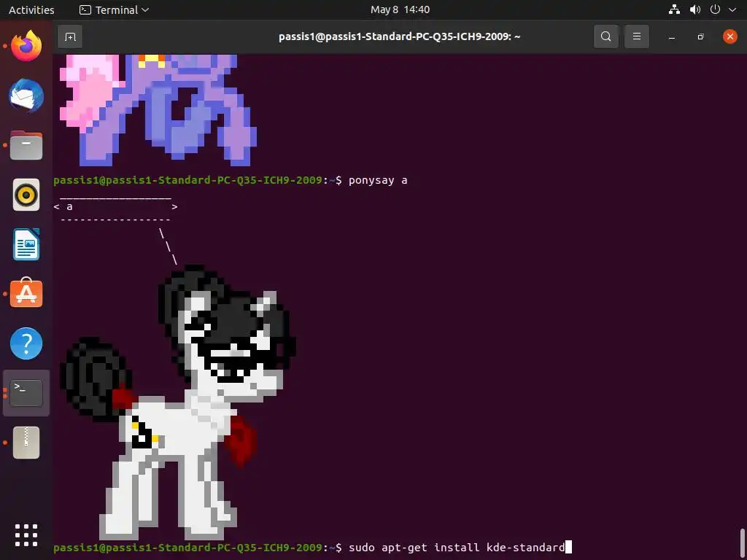
Task: Launch Thunderbird mail from the dock
Action: click(x=26, y=96)
